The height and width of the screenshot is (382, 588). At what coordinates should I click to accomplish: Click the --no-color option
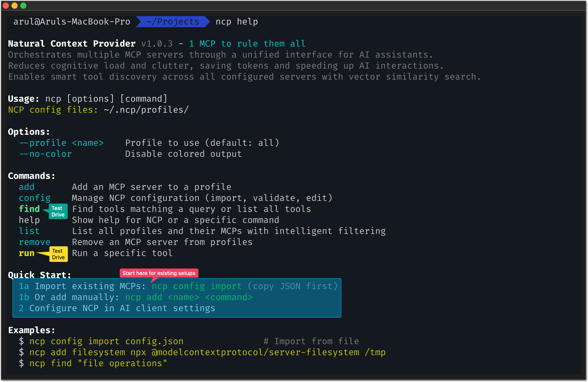(x=45, y=154)
